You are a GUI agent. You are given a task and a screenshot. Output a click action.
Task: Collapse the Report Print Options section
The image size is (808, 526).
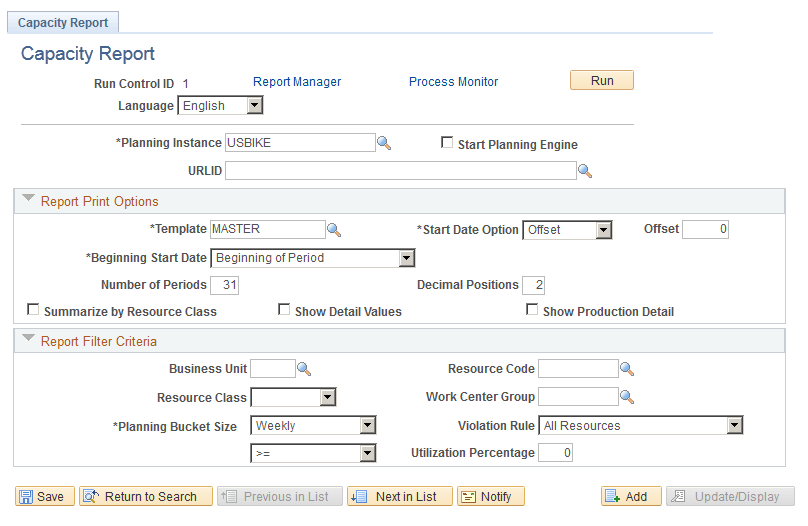[28, 200]
